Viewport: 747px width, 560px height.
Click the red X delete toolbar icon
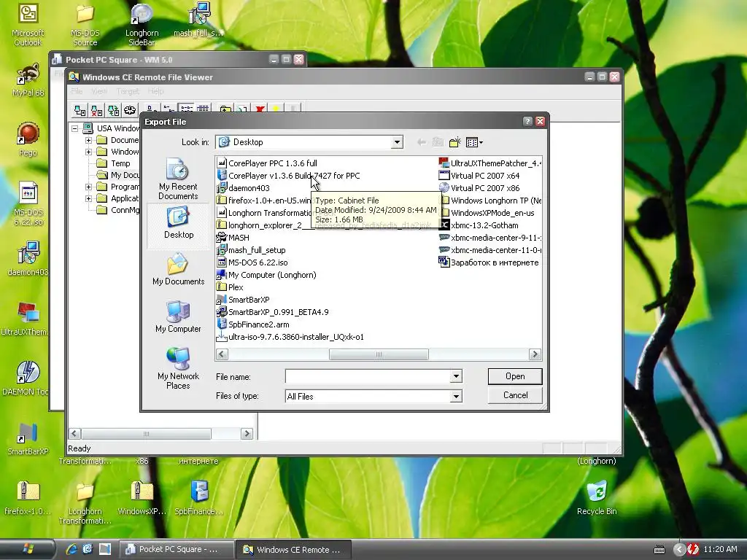pos(260,109)
